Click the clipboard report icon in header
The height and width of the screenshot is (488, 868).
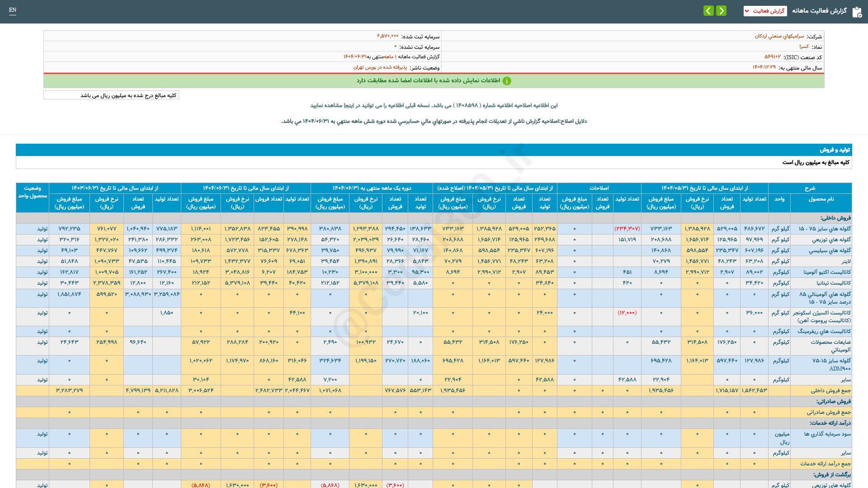pyautogui.click(x=857, y=12)
